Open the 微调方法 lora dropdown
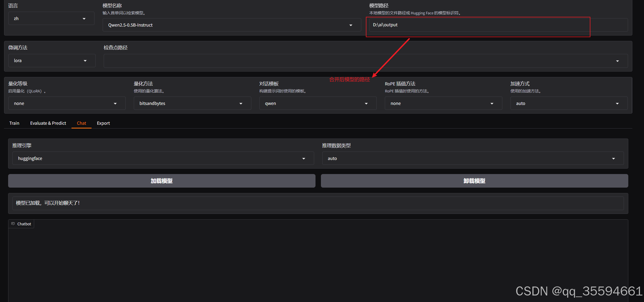 (x=51, y=60)
